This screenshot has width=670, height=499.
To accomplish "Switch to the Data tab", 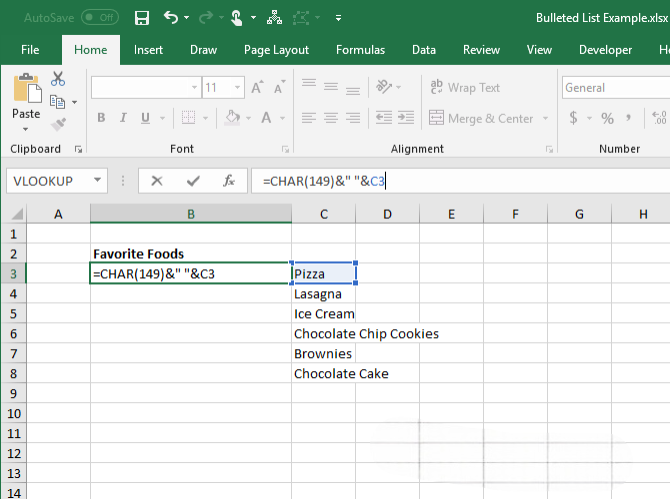I will 424,50.
